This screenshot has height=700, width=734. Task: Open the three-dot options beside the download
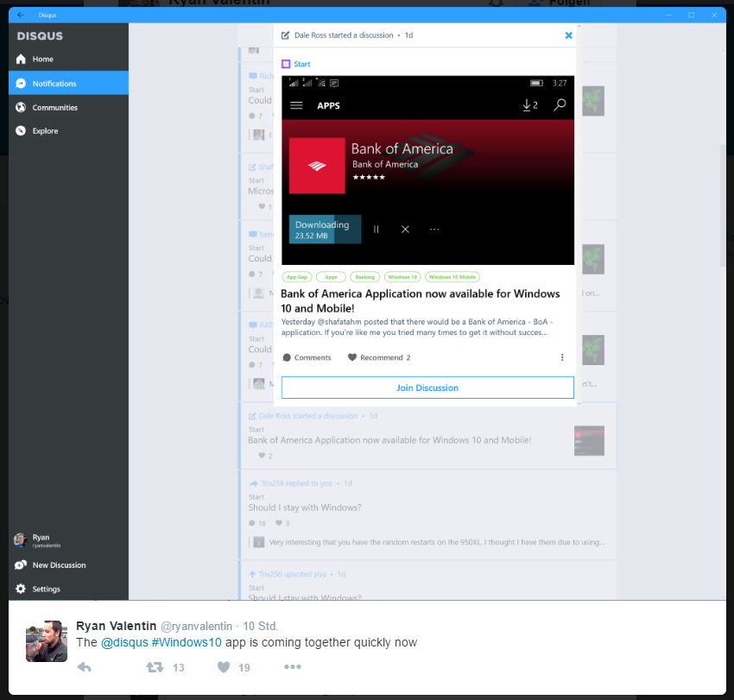[434, 230]
